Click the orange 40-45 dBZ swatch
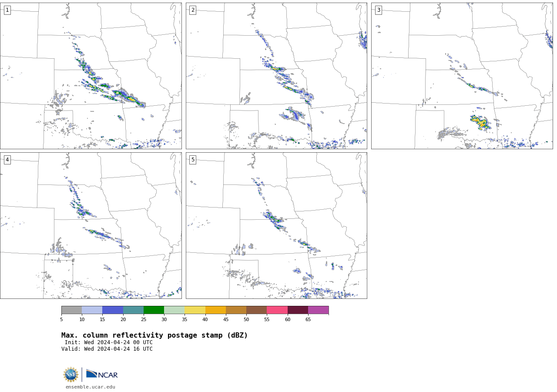This screenshot has height=392, width=557. (x=215, y=310)
